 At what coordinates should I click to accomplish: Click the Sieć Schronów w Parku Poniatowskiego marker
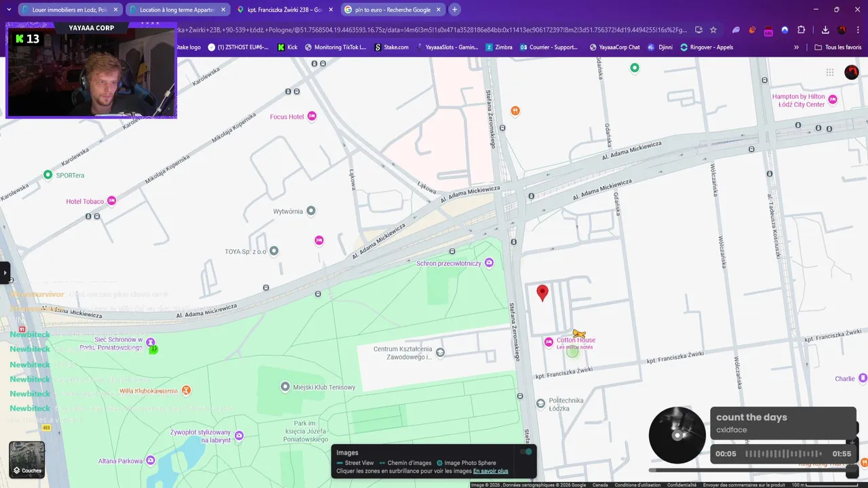point(151,342)
